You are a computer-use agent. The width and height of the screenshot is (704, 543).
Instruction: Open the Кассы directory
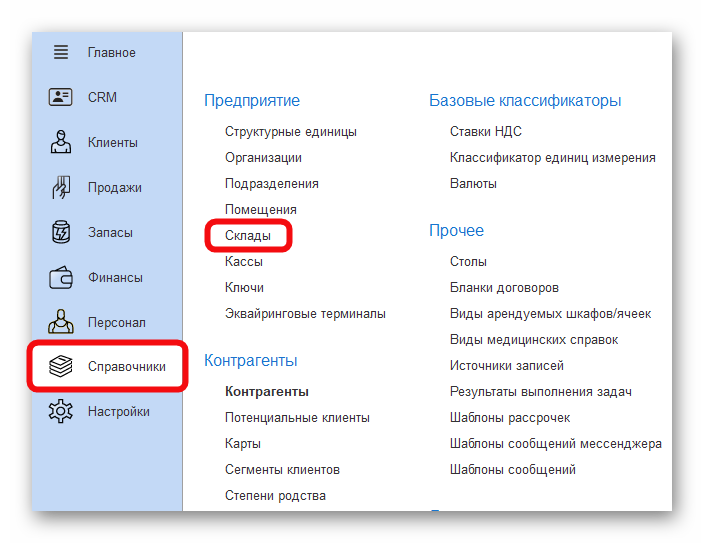[x=244, y=261]
